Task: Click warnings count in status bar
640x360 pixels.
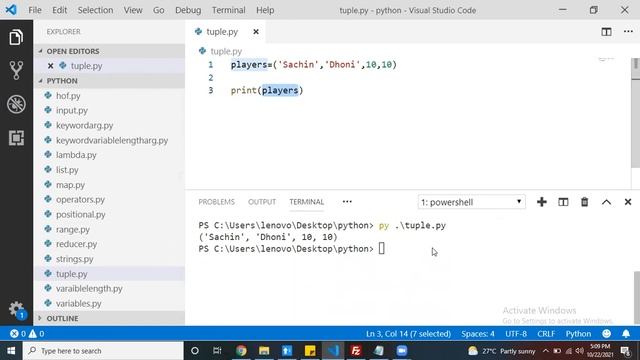Action: [x=36, y=334]
